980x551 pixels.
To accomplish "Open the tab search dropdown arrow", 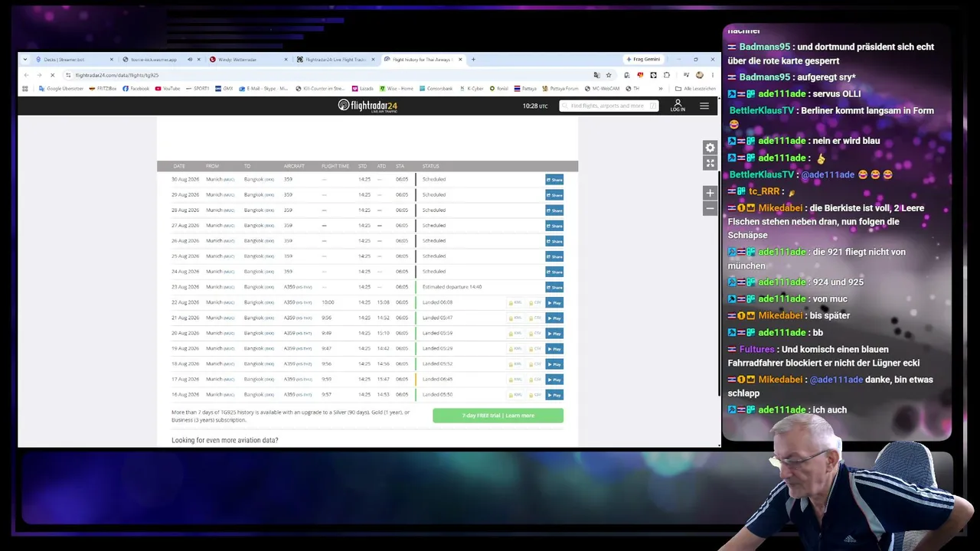I will click(x=25, y=60).
